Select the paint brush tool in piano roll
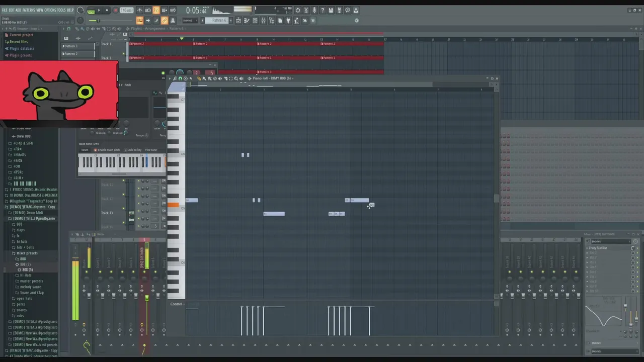Image resolution: width=644 pixels, height=362 pixels. tap(204, 78)
